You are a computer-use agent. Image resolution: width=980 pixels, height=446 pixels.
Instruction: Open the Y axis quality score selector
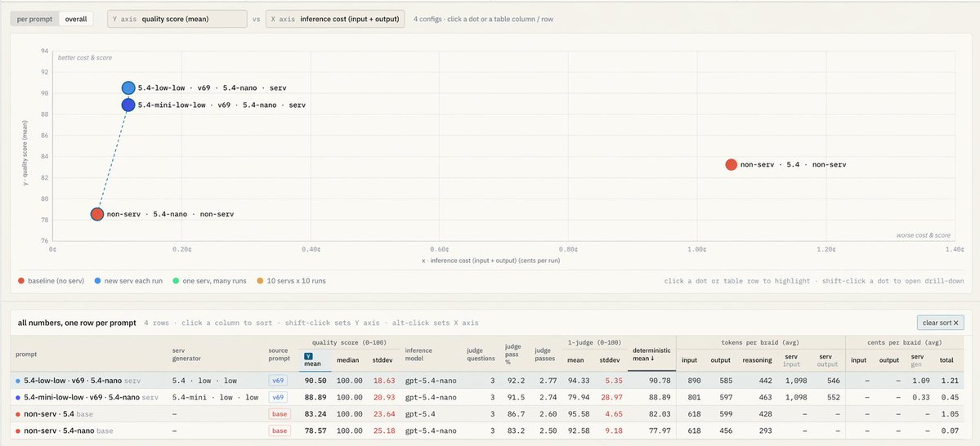177,19
